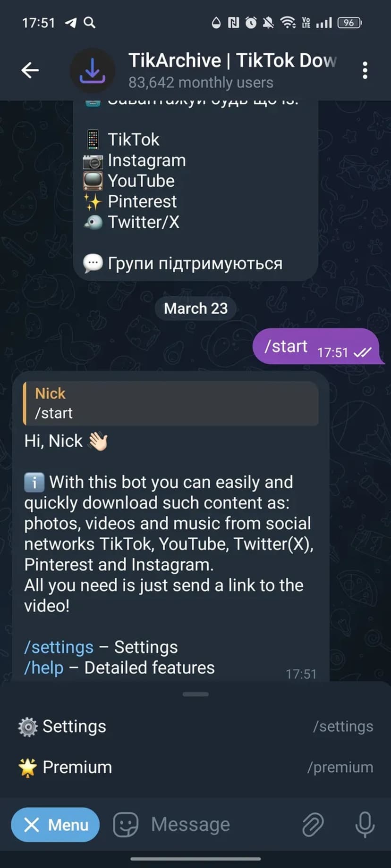This screenshot has width=391, height=868.
Task: Tap the /help link in message
Action: pyautogui.click(x=44, y=668)
